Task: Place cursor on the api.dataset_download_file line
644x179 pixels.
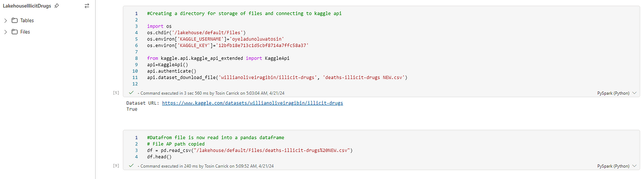Action: [277, 77]
